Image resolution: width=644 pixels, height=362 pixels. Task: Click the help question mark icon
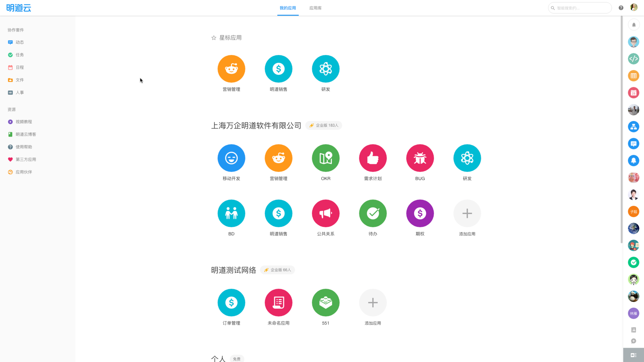(621, 8)
